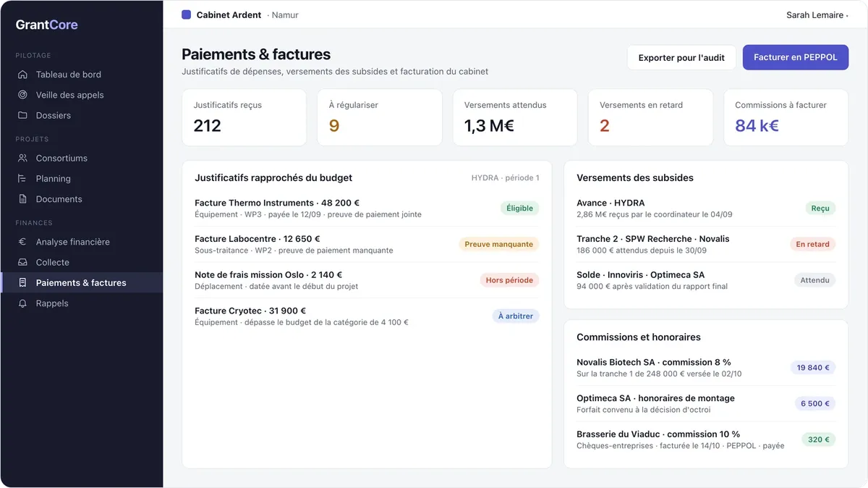This screenshot has width=868, height=488.
Task: Open the À régulariser card
Action: tap(380, 117)
